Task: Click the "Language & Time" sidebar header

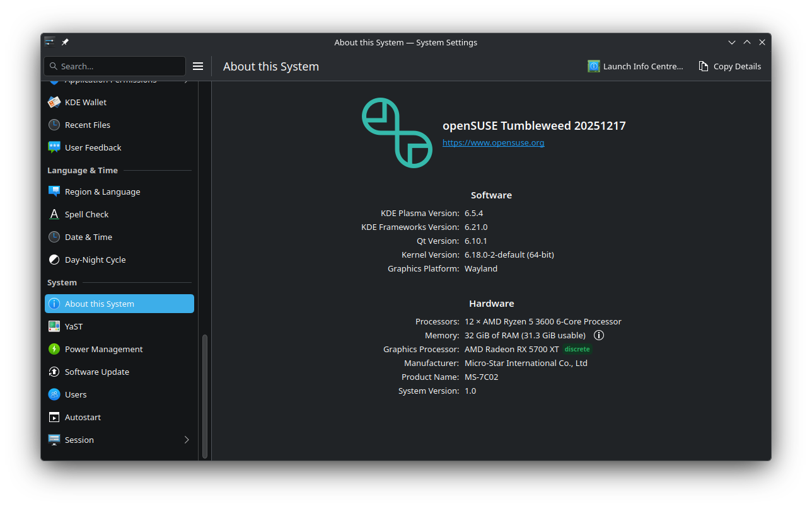Action: coord(83,170)
